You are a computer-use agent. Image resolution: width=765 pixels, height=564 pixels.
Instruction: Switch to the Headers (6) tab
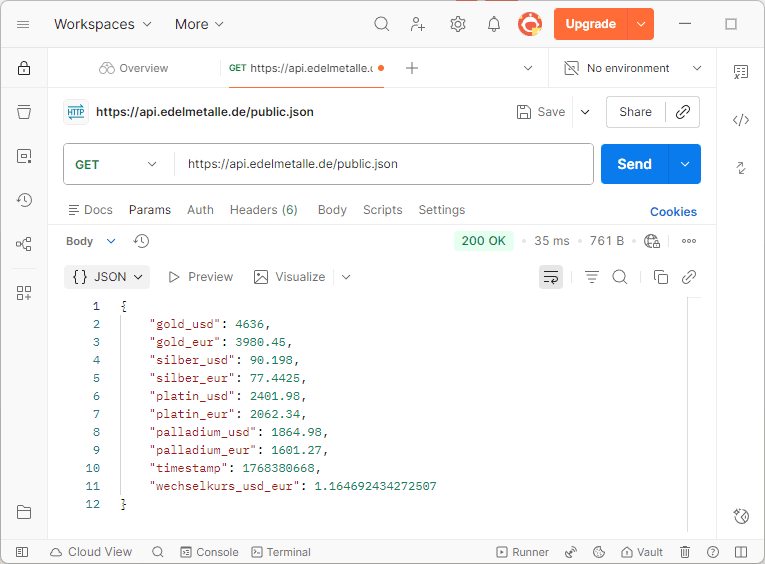[263, 210]
